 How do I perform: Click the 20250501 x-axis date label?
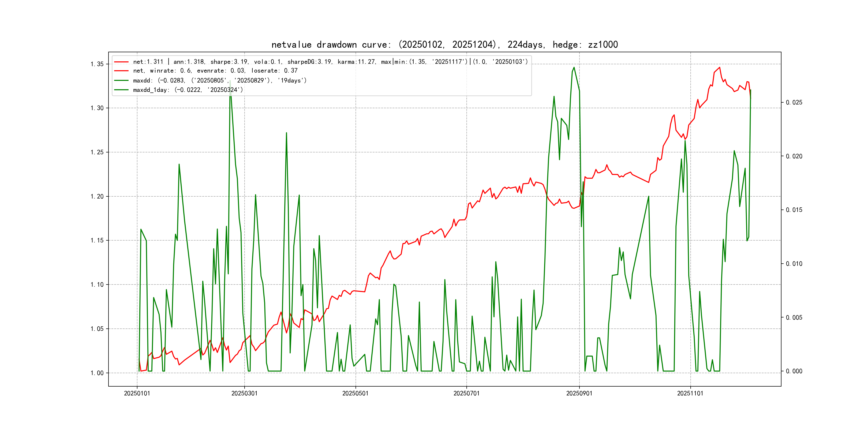[355, 394]
